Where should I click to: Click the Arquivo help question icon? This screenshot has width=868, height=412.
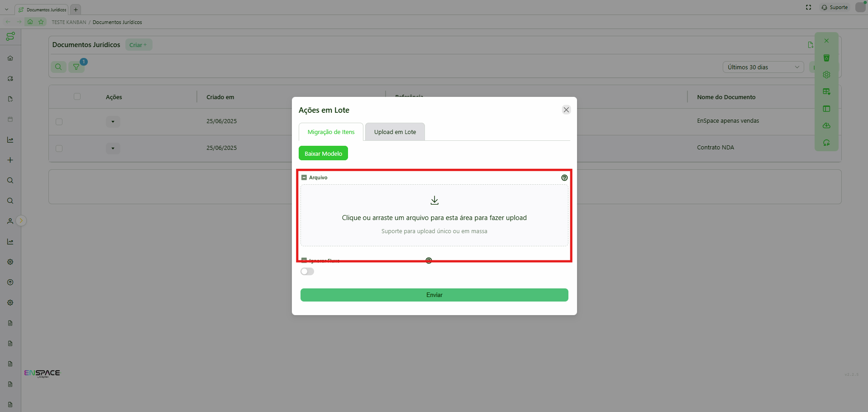[564, 177]
